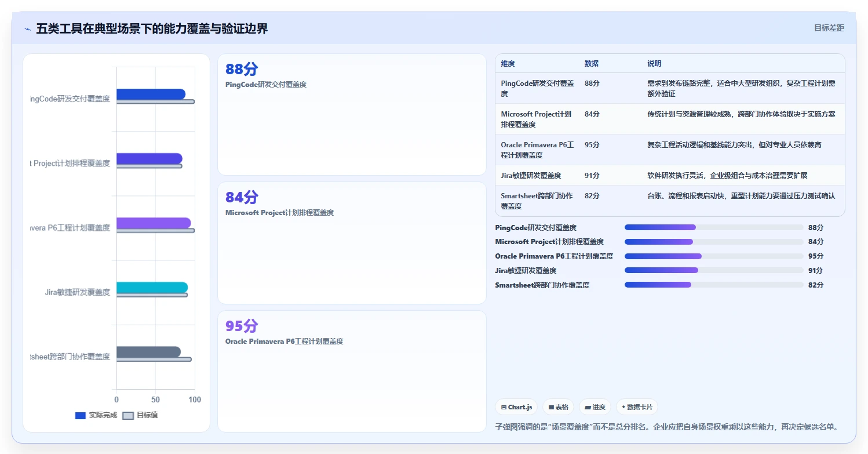Image resolution: width=868 pixels, height=454 pixels.
Task: Click the Jira敏捷研发覆盖度 progress label
Action: 526,270
